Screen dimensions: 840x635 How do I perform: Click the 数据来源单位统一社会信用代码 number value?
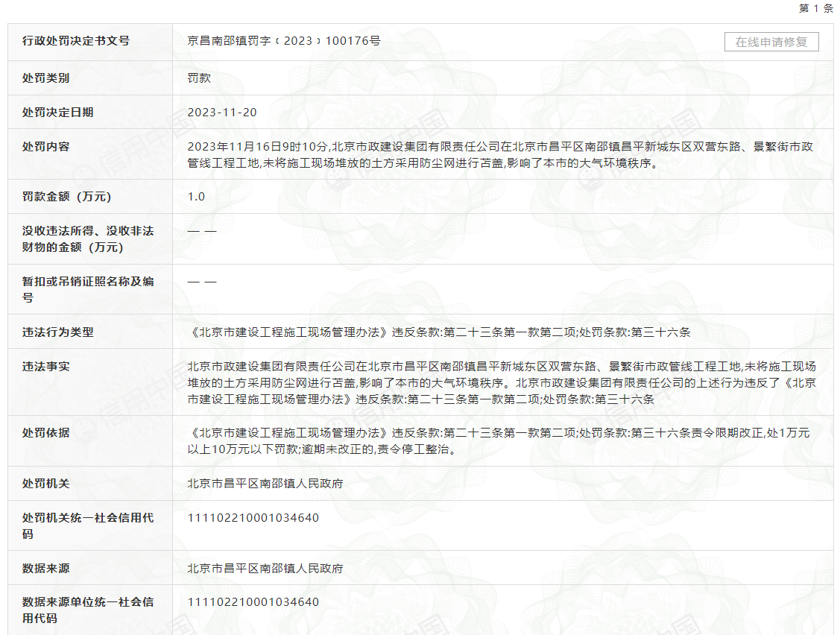(253, 602)
